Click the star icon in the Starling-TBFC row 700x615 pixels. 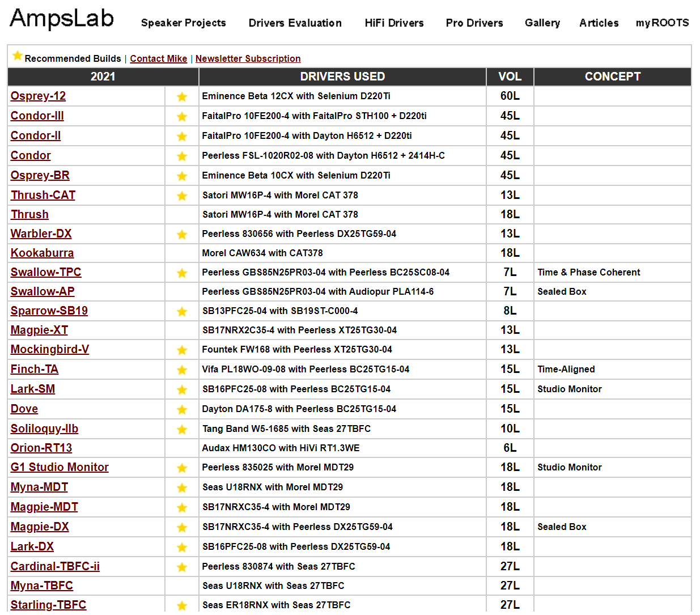[182, 606]
